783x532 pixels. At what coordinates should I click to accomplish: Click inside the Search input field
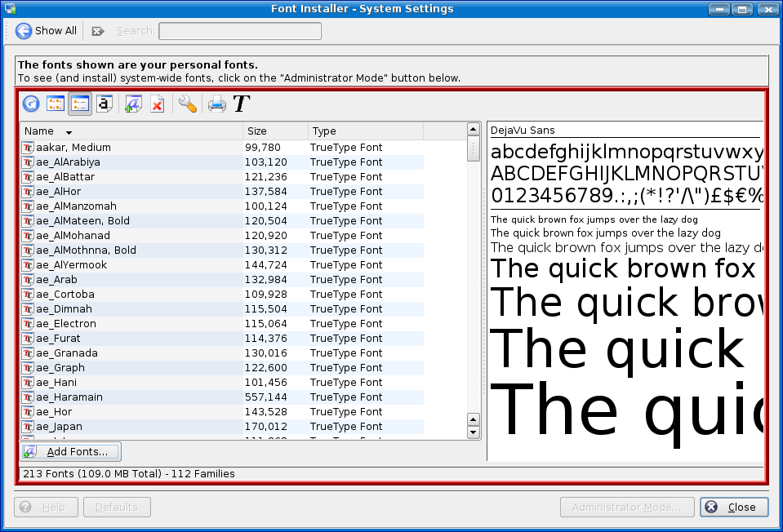click(239, 31)
